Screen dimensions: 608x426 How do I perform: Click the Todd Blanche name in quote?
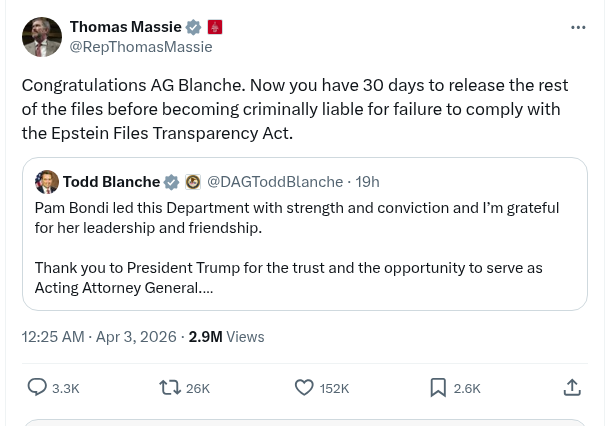pyautogui.click(x=111, y=182)
